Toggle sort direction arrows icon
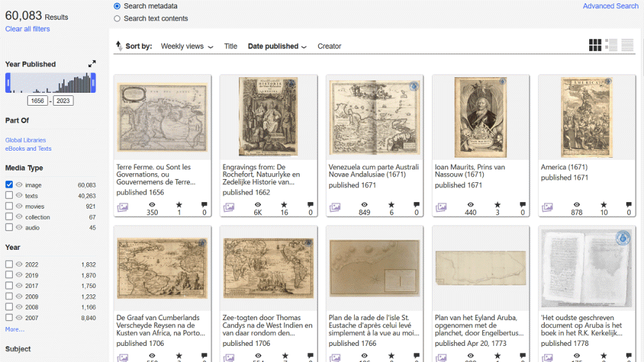Viewport: 644px width, 362px height. pos(118,46)
